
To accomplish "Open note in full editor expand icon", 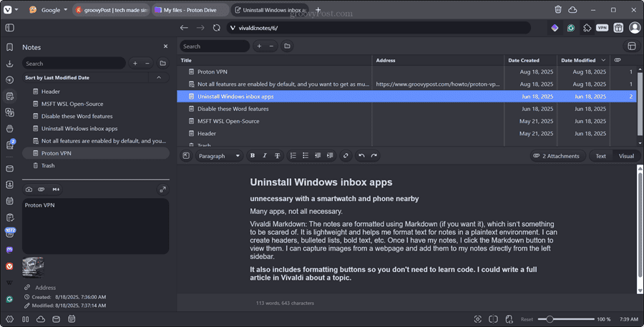I will [162, 190].
